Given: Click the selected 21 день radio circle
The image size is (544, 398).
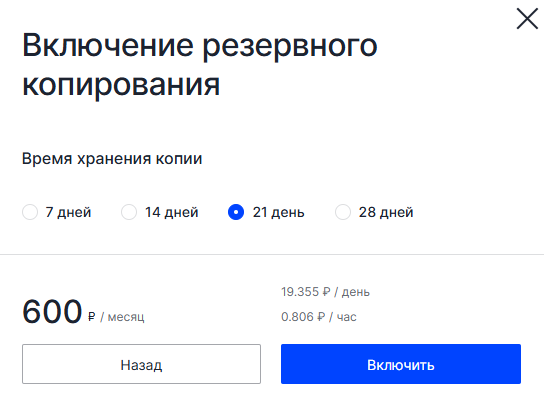Looking at the screenshot, I should click(236, 212).
